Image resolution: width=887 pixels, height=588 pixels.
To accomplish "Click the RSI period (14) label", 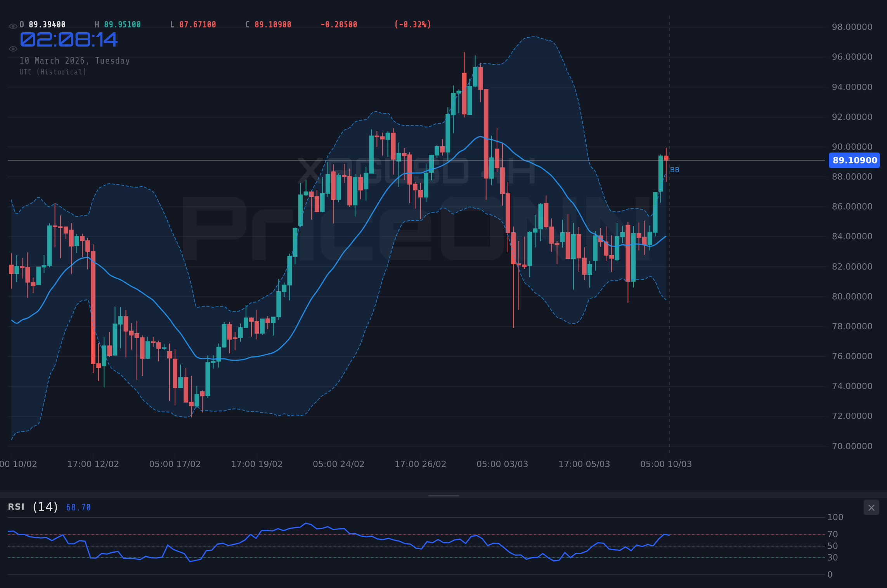I will pyautogui.click(x=45, y=507).
